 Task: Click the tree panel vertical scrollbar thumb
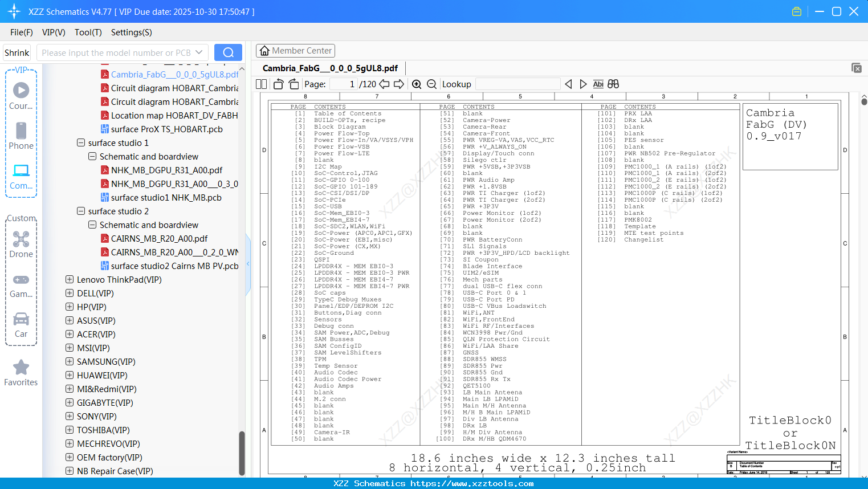click(x=242, y=453)
